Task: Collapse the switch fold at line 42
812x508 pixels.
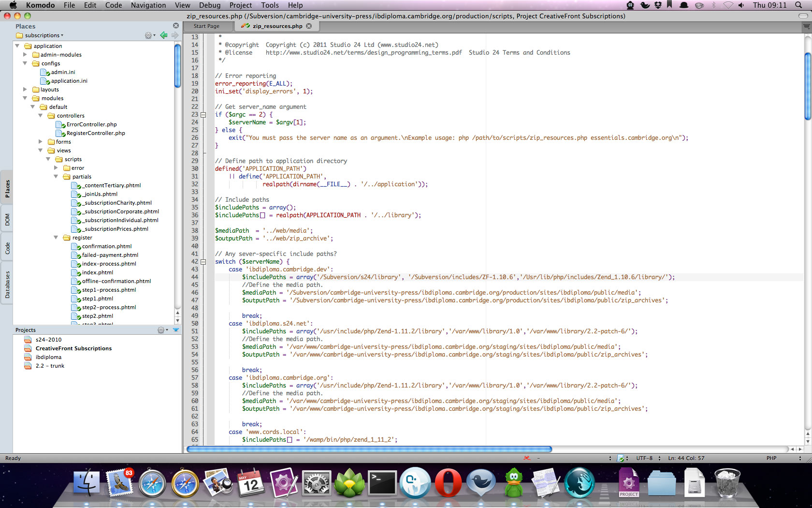Action: 203,262
